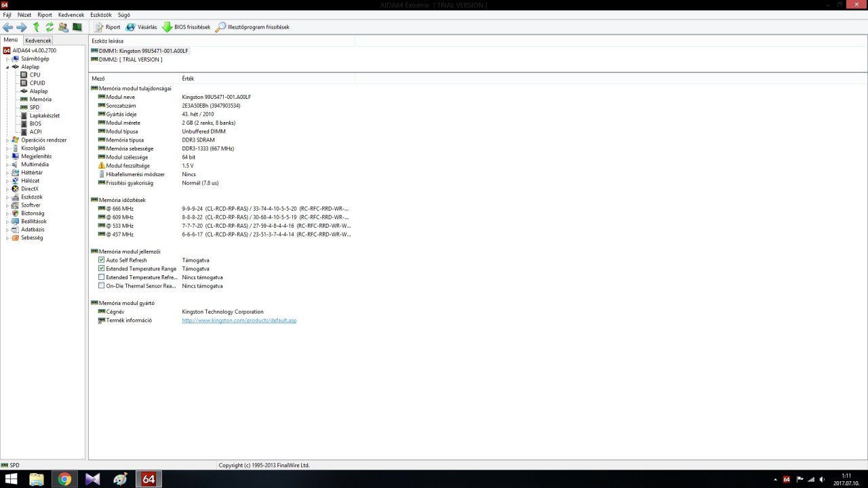Viewport: 868px width, 488px height.
Task: Expand the Kiszolgáló tree node
Action: point(7,148)
